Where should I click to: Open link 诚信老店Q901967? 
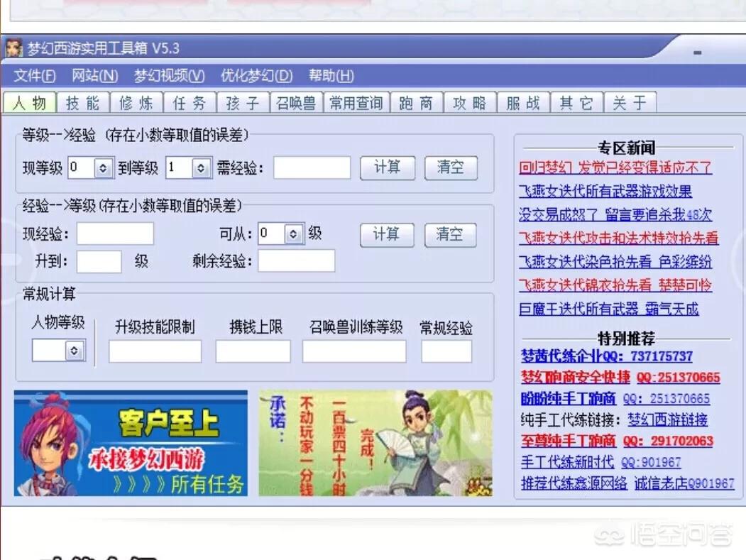(x=684, y=483)
